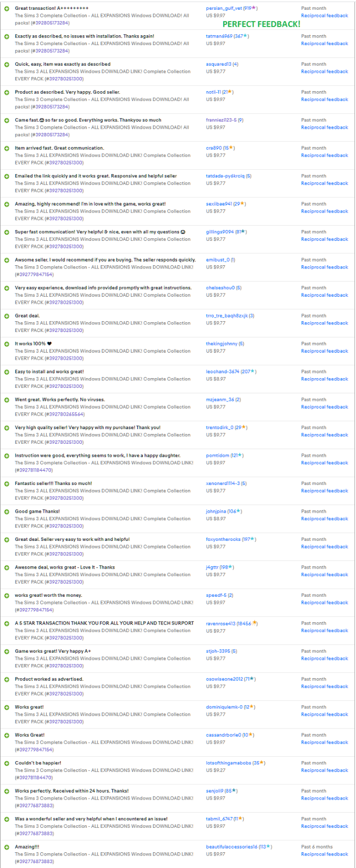The image size is (356, 868).
Task: Click Reciprocal feedback for persian_gulf_vet
Action: coord(325,16)
